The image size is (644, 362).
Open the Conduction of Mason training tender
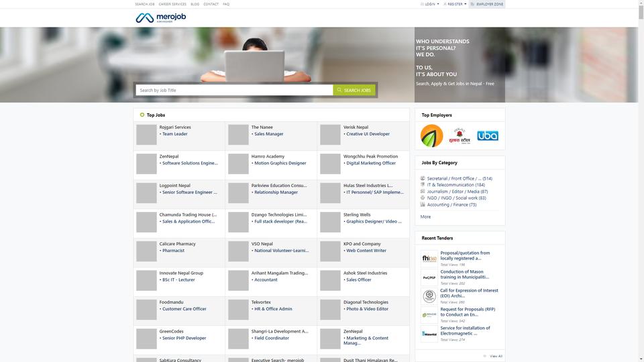coord(464,274)
